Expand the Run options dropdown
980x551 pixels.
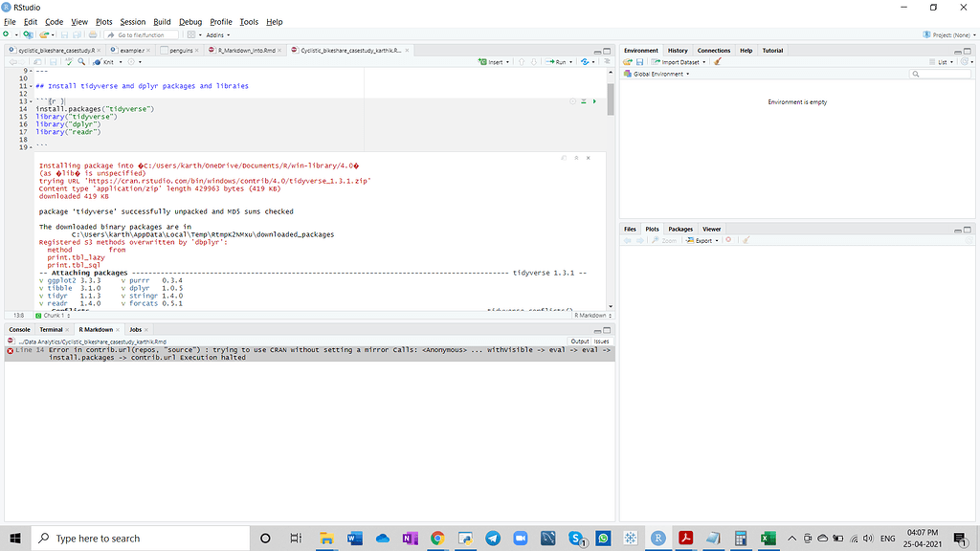pos(571,62)
